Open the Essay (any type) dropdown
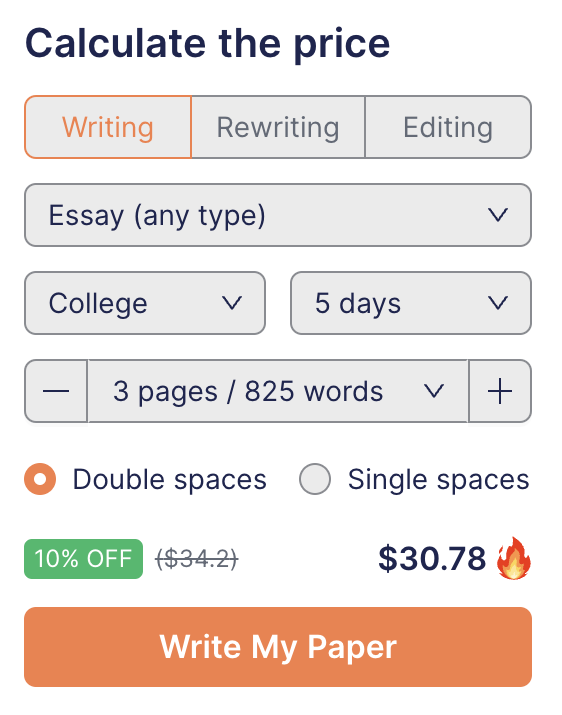This screenshot has height=715, width=562. tap(278, 215)
